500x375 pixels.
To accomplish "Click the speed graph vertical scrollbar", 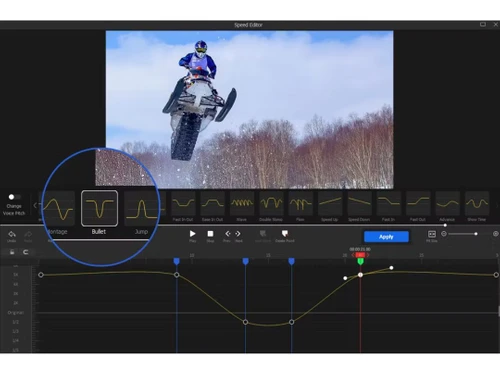I will click(x=499, y=311).
